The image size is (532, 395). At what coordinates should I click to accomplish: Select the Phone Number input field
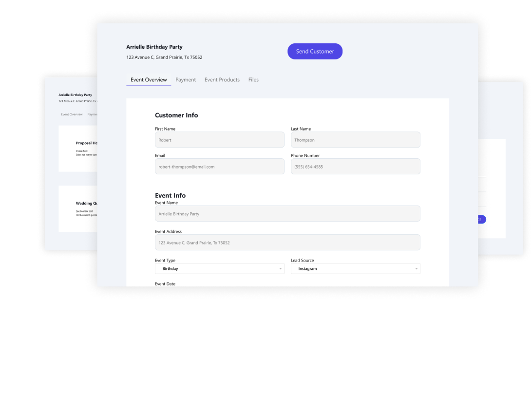pyautogui.click(x=356, y=167)
